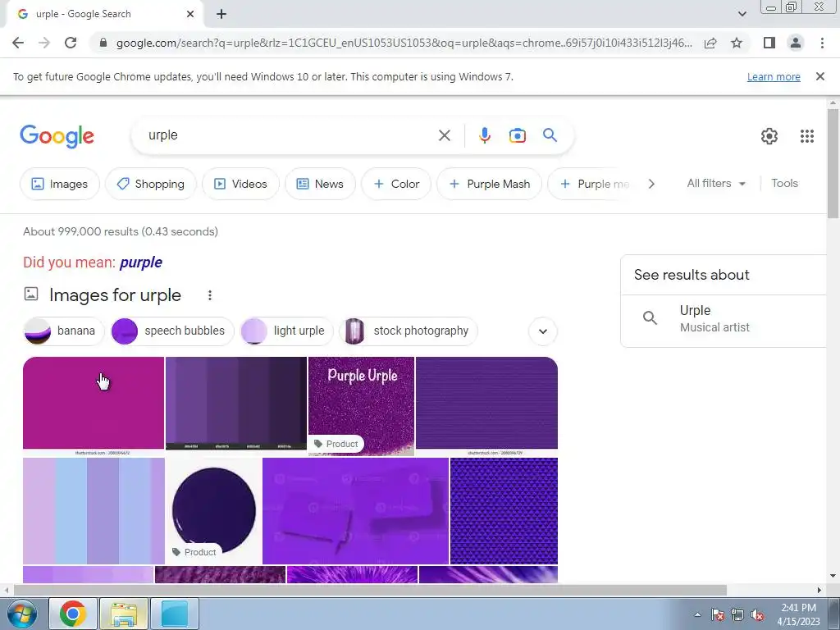Click the Chrome taskbar icon
This screenshot has width=840, height=630.
[73, 614]
